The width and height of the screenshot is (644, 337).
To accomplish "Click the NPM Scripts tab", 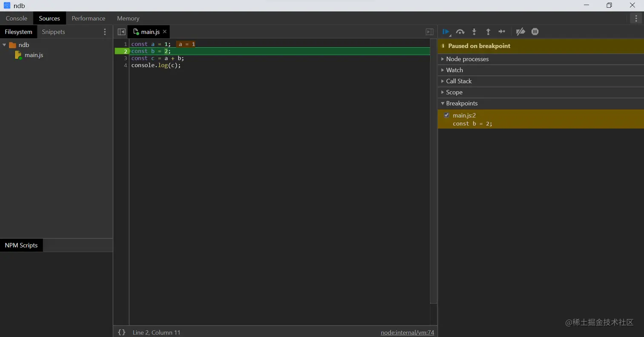I will pos(21,245).
